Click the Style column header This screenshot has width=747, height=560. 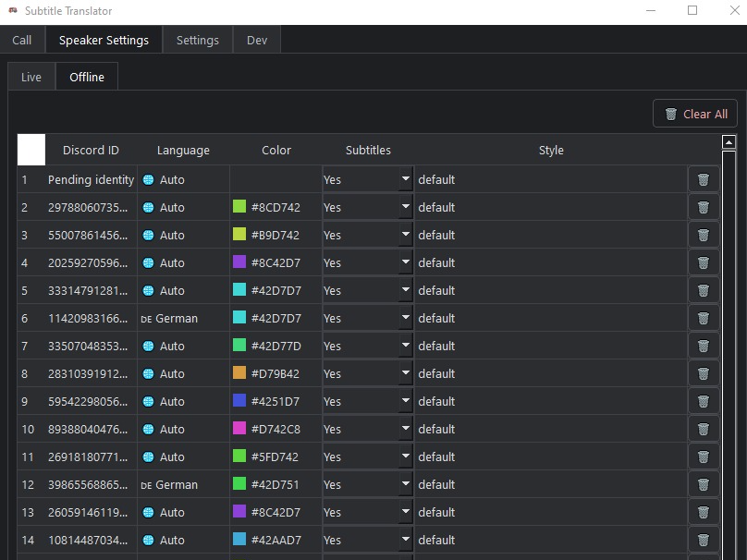(551, 150)
